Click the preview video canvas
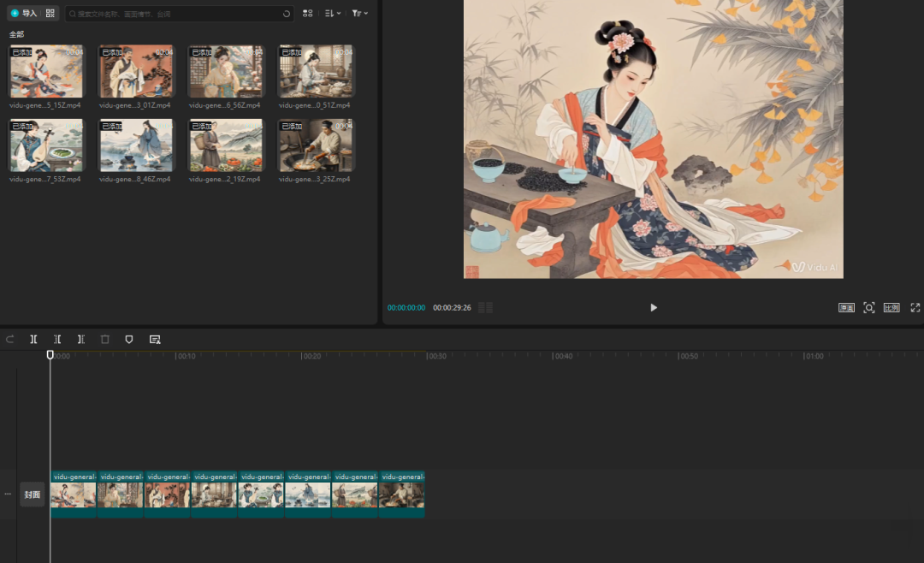Screen dimensions: 924x563 654,139
